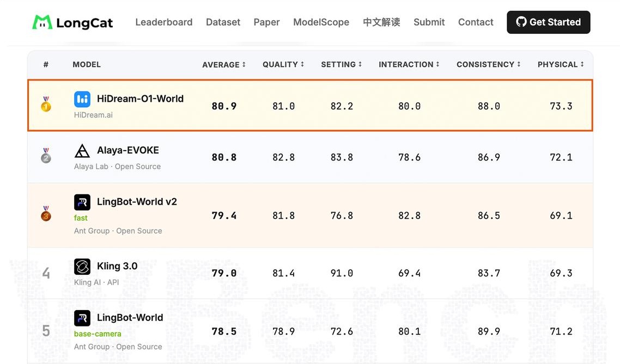
Task: Click HiDream physical score 73.3
Action: tap(561, 106)
